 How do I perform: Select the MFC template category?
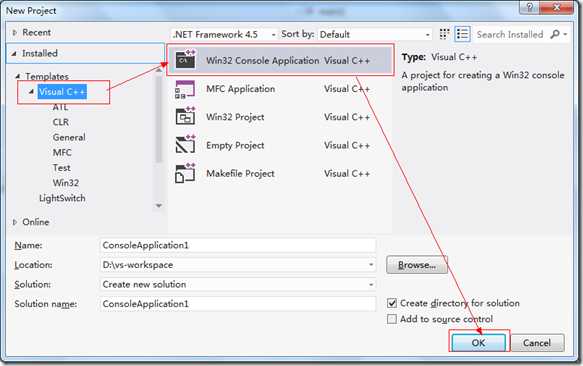[x=62, y=152]
